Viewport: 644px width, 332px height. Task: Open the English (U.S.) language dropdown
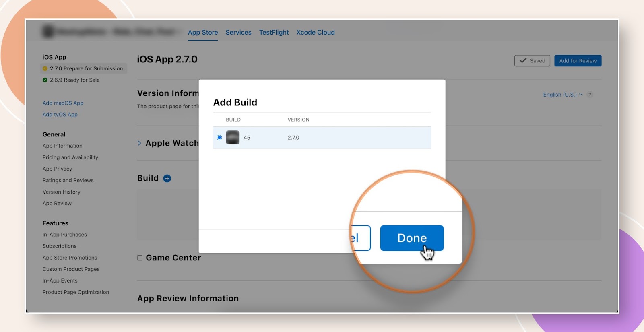click(x=563, y=95)
